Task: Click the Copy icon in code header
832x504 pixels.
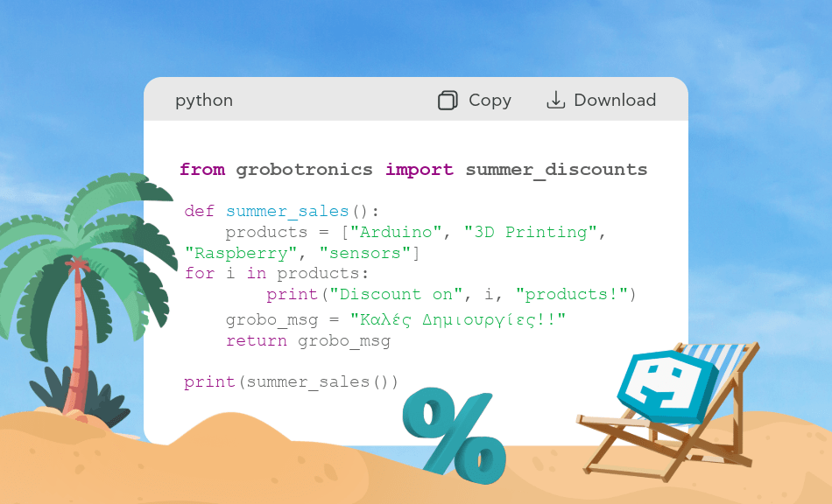Action: pos(448,100)
